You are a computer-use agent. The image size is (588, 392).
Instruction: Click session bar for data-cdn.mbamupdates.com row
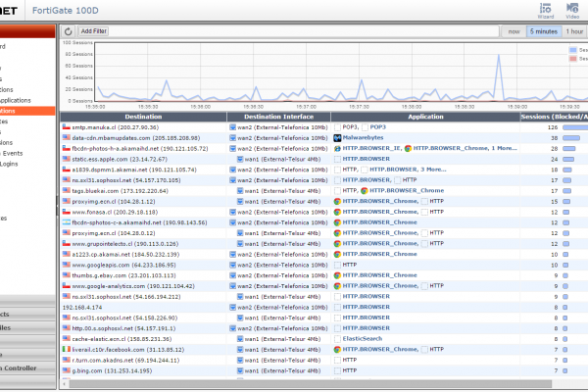pos(571,138)
